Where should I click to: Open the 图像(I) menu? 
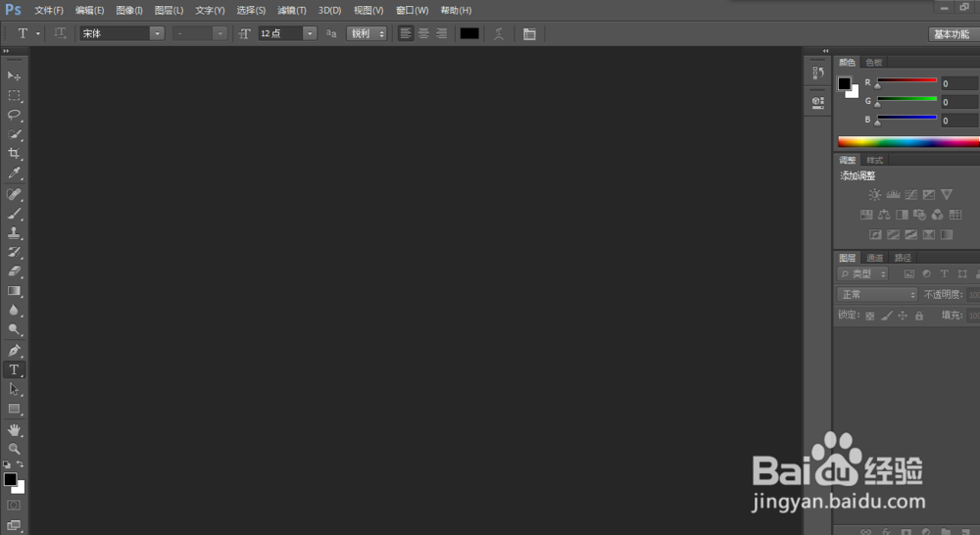point(129,11)
